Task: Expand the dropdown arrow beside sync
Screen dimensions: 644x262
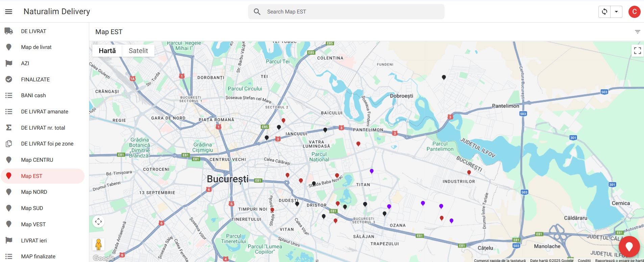Action: pyautogui.click(x=616, y=11)
